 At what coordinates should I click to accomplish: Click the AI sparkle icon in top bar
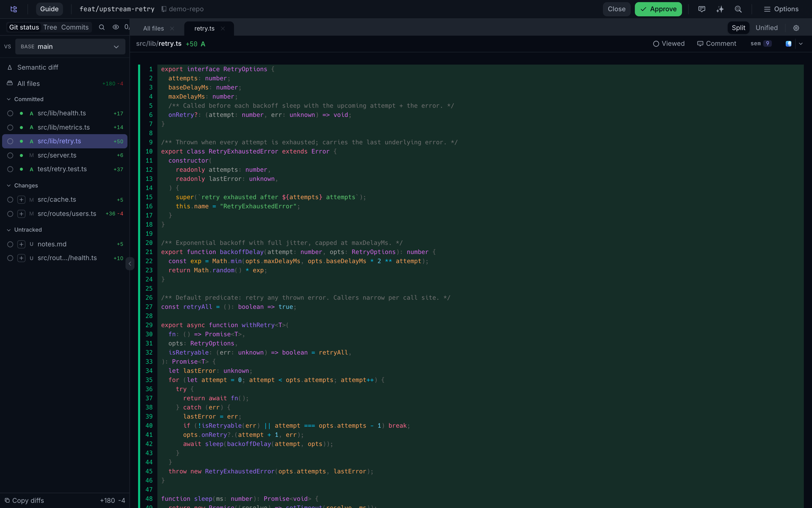click(x=720, y=9)
